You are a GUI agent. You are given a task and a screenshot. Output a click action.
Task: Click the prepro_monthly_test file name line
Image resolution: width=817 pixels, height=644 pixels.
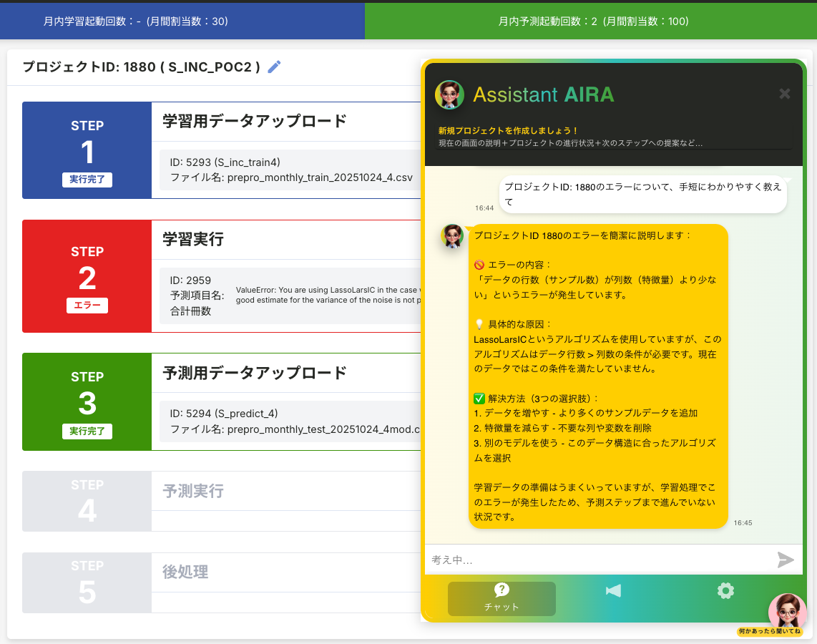pos(295,429)
